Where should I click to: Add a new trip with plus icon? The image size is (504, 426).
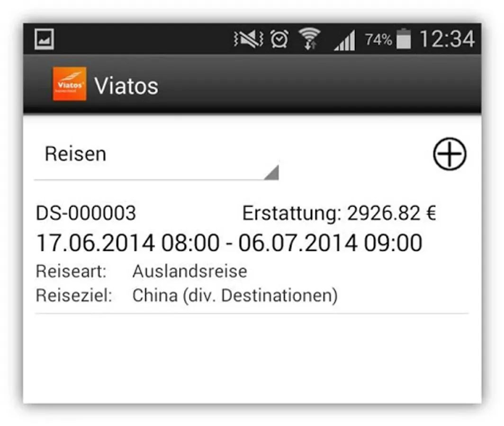click(x=450, y=154)
